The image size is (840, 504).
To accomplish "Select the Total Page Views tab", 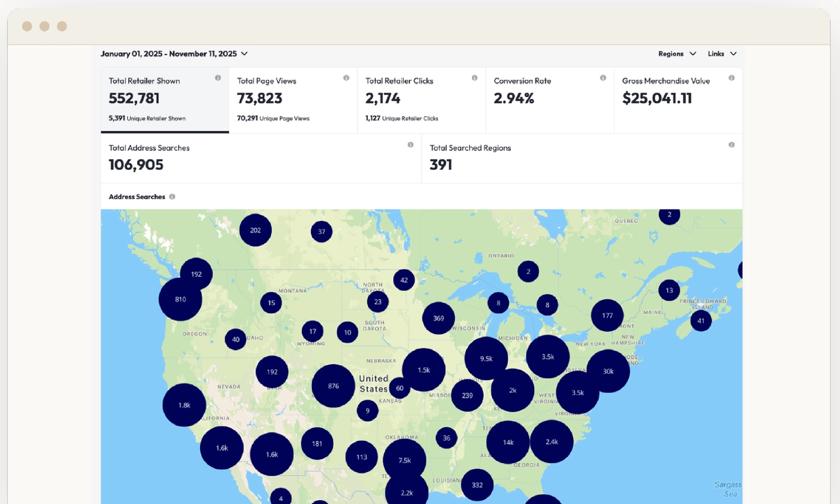I will (x=293, y=100).
